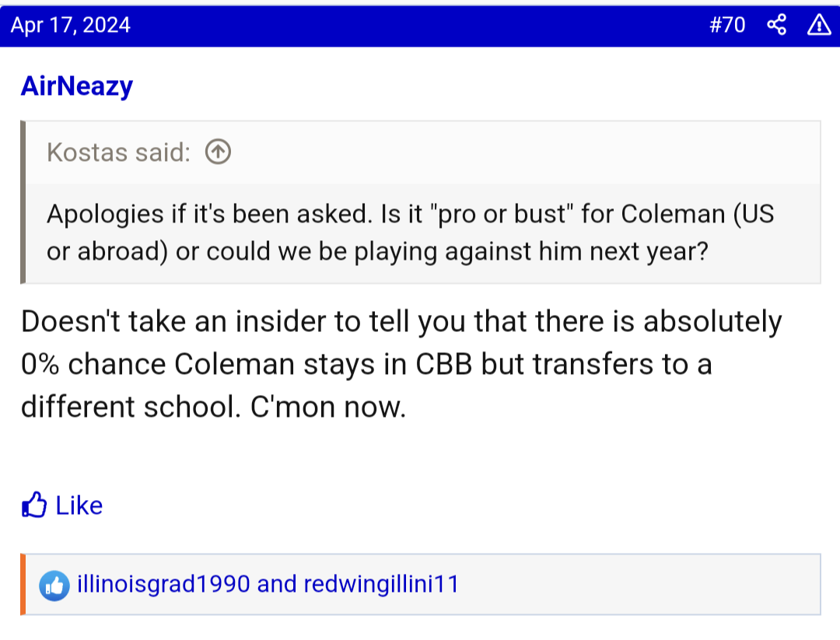Click the reply text about Coleman in CBB
The image size is (840, 640).
coord(401,364)
